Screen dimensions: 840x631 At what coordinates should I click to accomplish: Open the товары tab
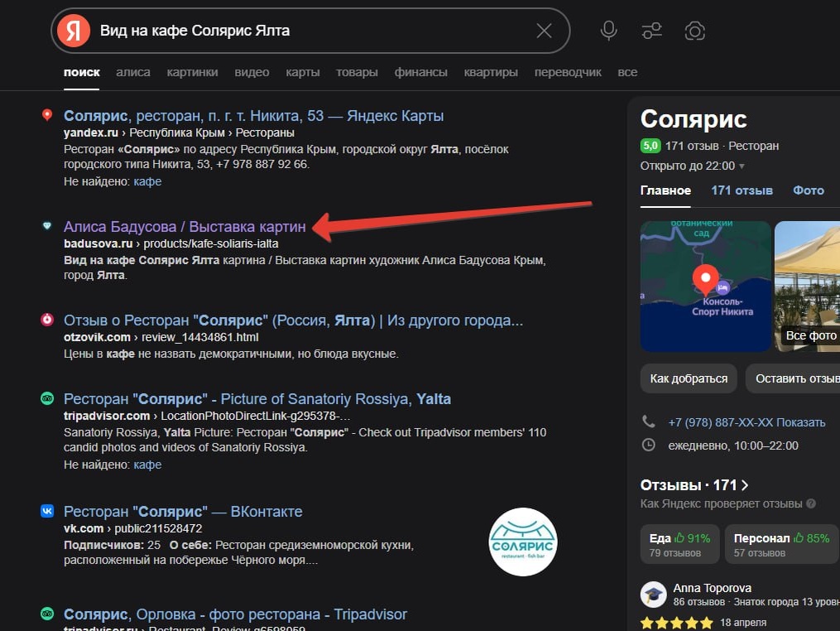[357, 72]
